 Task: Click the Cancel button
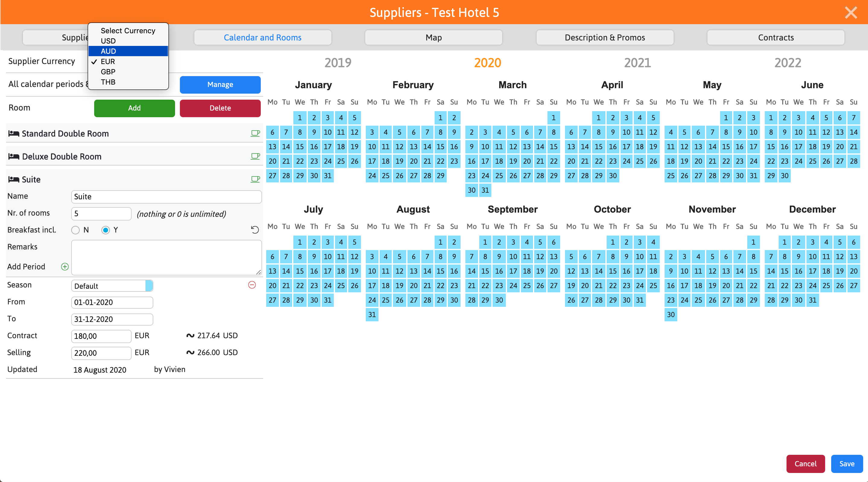pyautogui.click(x=805, y=464)
